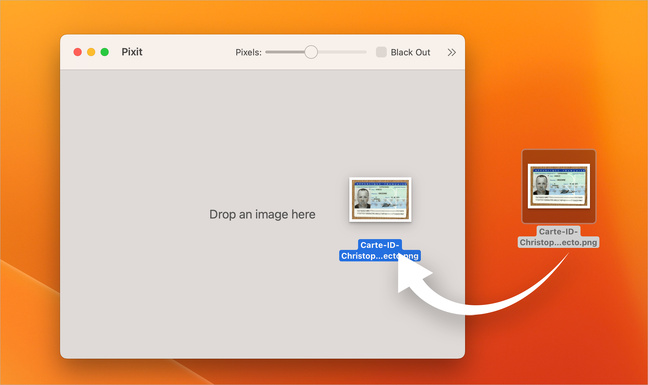Screen dimensions: 648x385
Task: Click the "Drop an image here" area
Action: coord(262,214)
